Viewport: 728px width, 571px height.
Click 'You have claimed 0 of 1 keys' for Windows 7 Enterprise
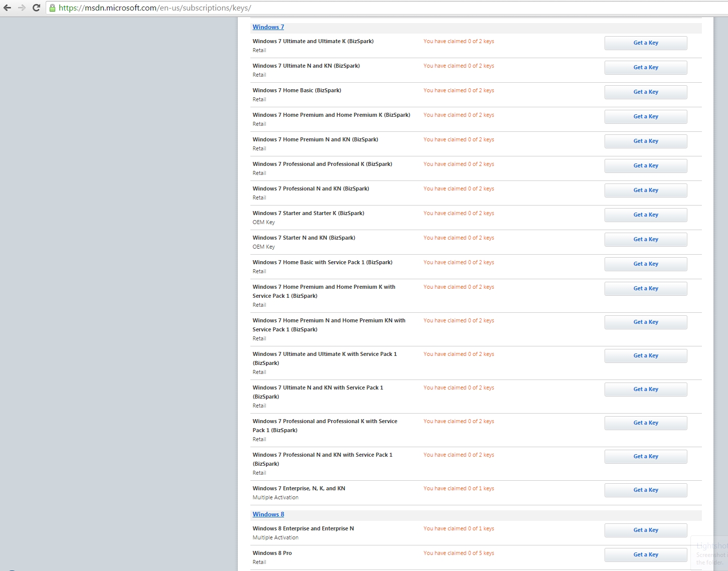(x=459, y=488)
